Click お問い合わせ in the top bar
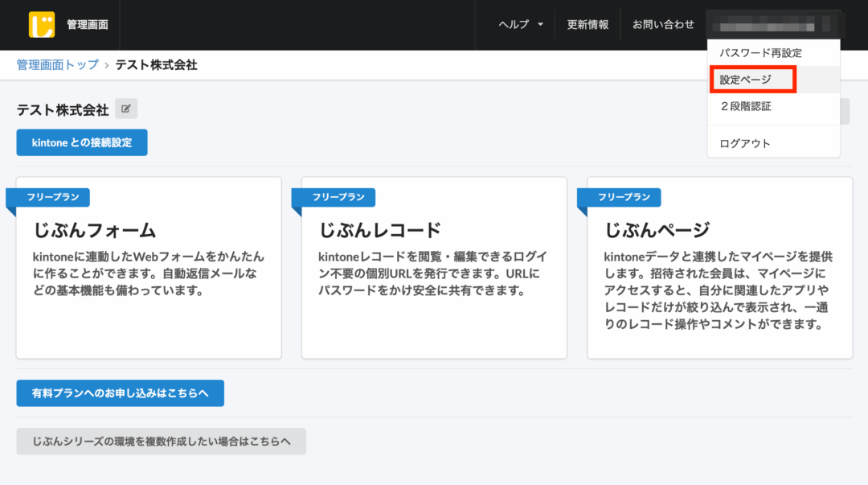The image size is (868, 485). tap(662, 24)
